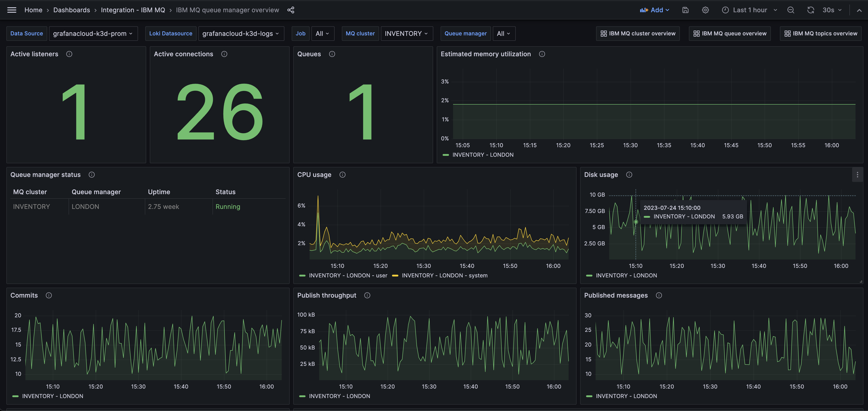Show the Active listeners panel info tooltip

point(69,54)
